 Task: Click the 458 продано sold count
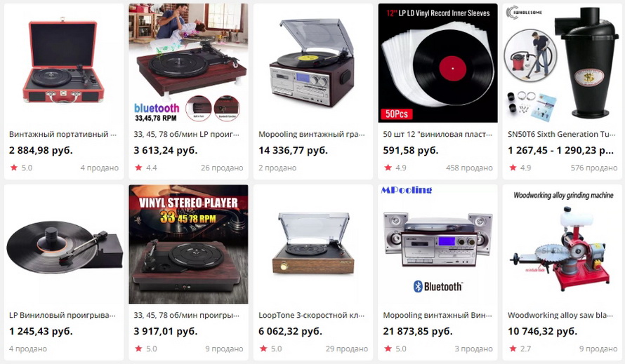[469, 168]
